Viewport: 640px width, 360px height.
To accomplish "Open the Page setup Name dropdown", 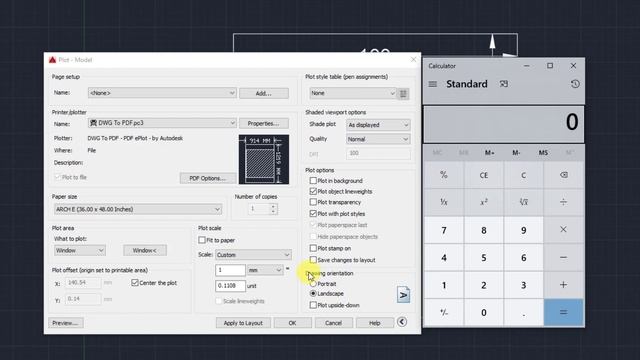I will pos(162,93).
